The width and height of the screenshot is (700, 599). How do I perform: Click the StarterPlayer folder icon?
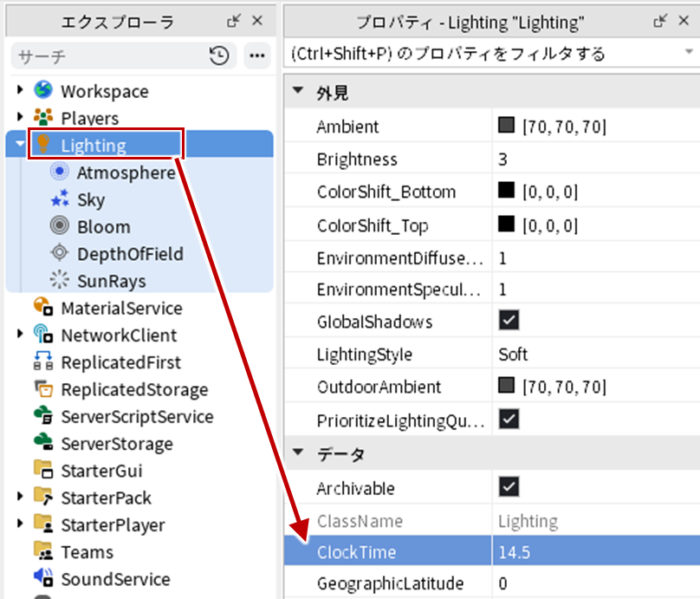click(43, 524)
